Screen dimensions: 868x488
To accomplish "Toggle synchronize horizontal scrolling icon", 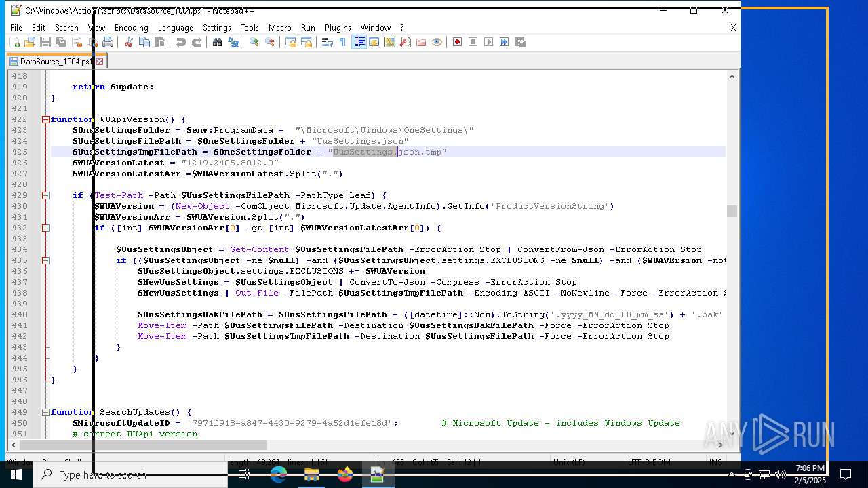I will (306, 42).
